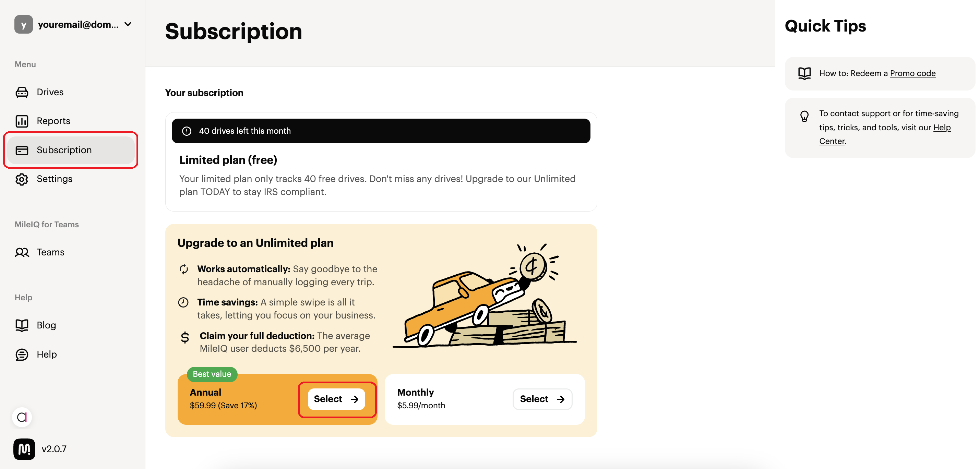Navigate to Subscription menu item
This screenshot has width=980, height=469.
click(64, 149)
